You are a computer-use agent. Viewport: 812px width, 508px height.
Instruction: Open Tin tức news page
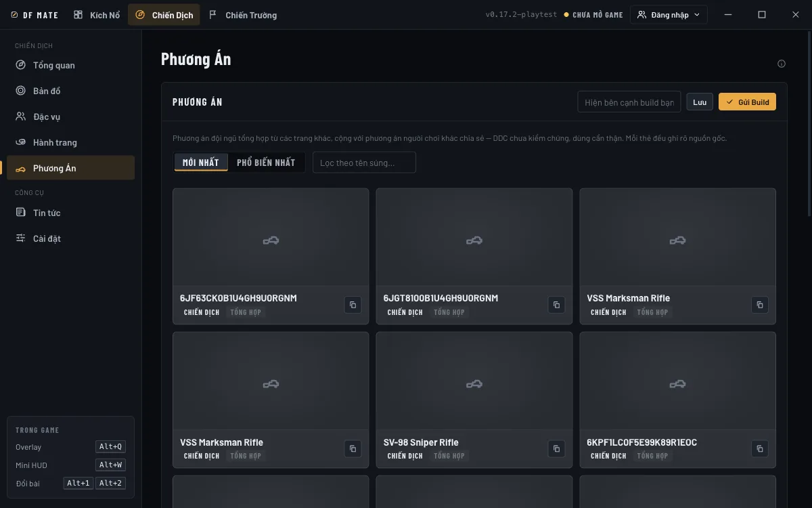coord(70,213)
